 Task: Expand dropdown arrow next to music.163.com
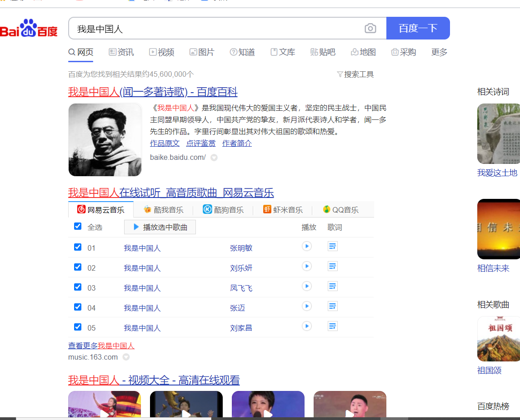point(126,357)
